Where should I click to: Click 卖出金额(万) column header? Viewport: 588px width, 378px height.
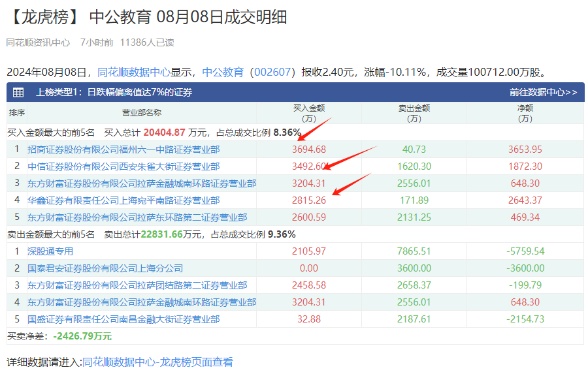tap(414, 113)
